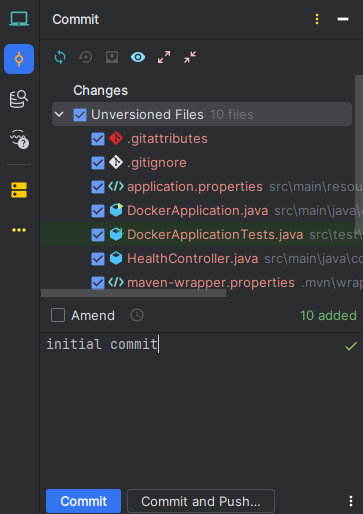Select HealthController.java in the changes list
Image resolution: width=363 pixels, height=514 pixels.
[x=193, y=259]
